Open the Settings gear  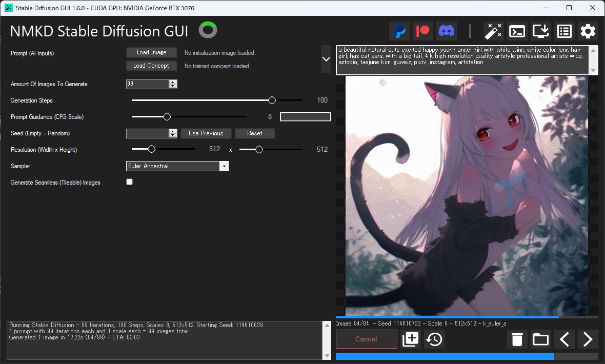click(x=588, y=31)
